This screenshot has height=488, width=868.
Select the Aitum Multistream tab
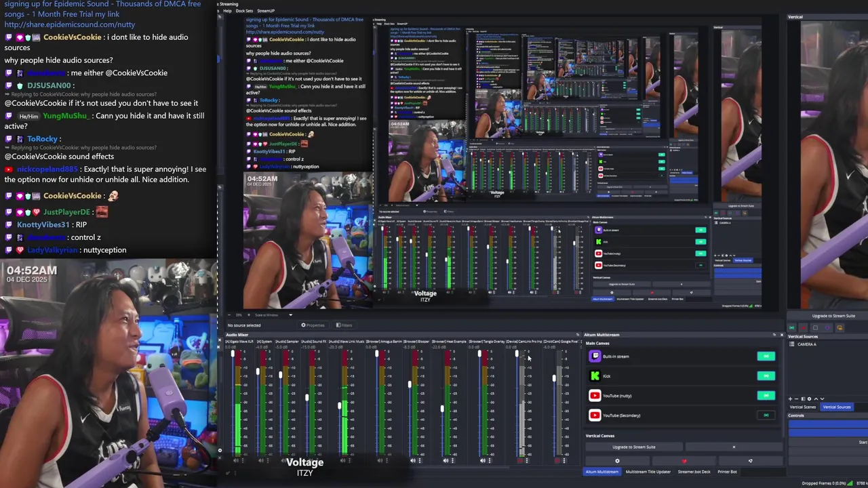tap(602, 471)
